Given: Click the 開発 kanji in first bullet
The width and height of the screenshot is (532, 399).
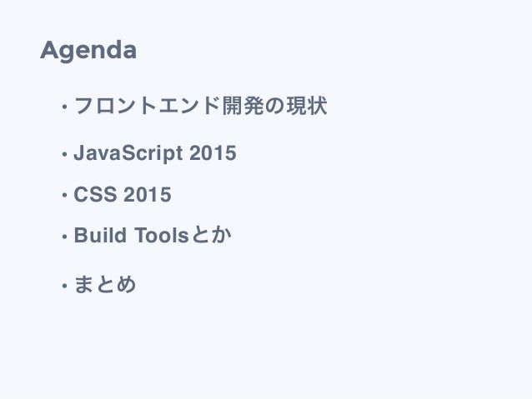Looking at the screenshot, I should [x=243, y=106].
